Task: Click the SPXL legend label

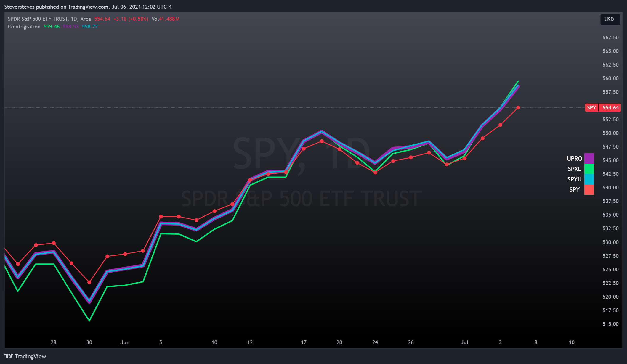Action: coord(574,169)
